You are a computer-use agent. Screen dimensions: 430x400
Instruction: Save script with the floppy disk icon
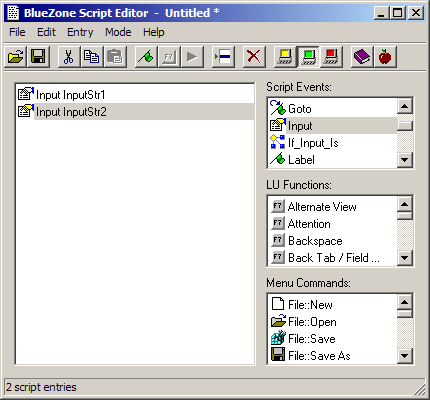38,57
